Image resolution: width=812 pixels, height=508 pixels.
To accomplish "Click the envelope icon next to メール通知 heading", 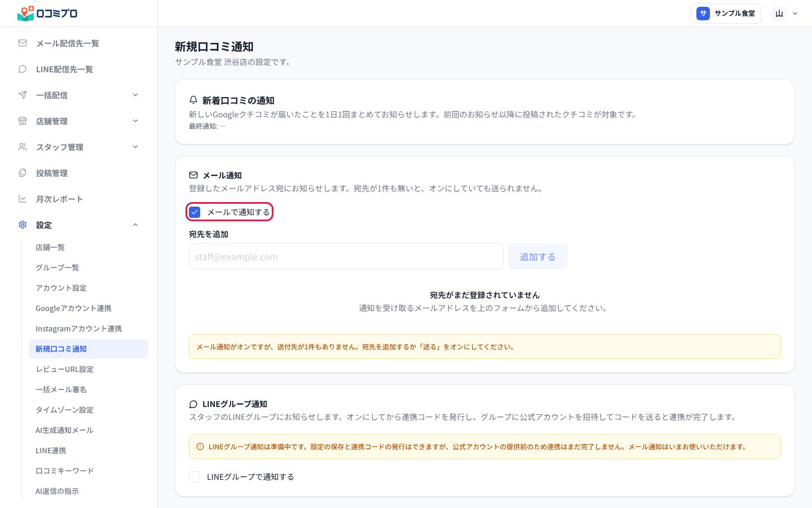I will point(193,175).
